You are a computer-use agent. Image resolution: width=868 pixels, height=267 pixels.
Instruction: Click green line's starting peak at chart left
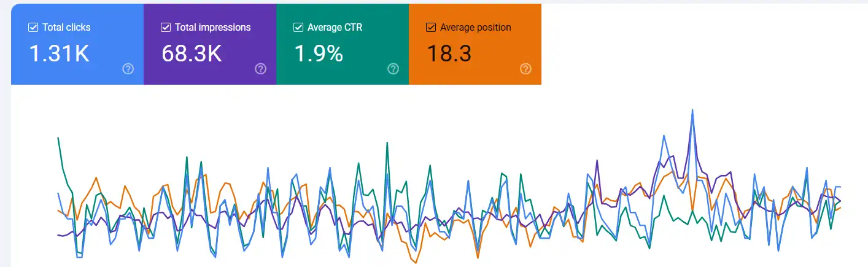coord(58,138)
